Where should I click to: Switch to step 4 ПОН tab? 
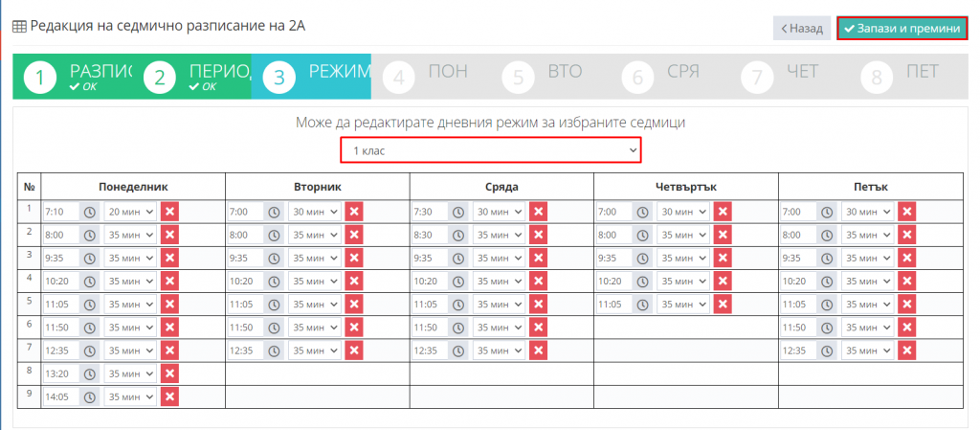pos(431,78)
